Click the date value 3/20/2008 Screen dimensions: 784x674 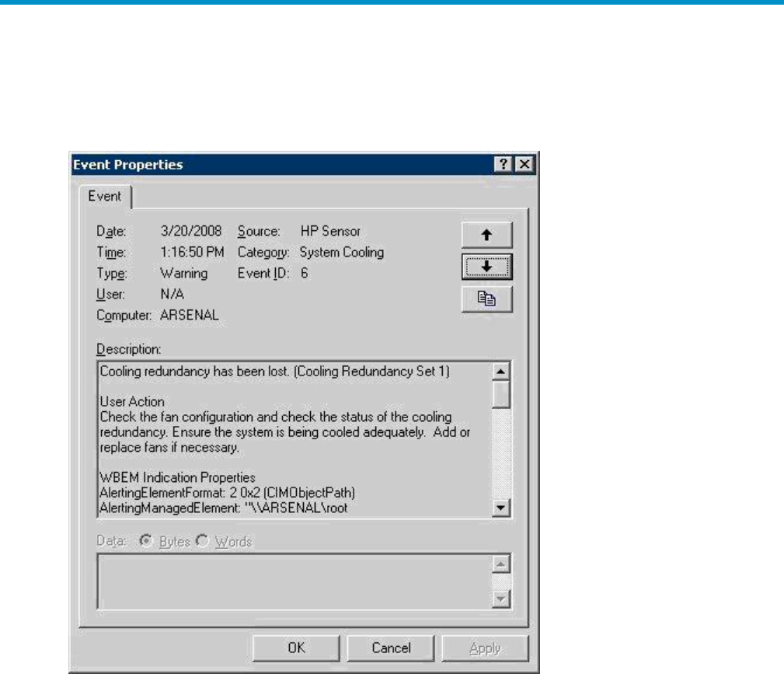191,231
